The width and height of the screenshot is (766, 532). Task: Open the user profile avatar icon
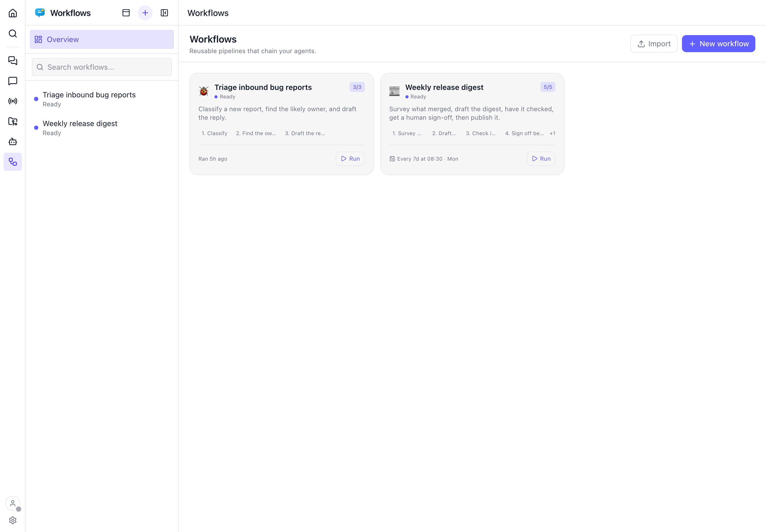pos(13,503)
